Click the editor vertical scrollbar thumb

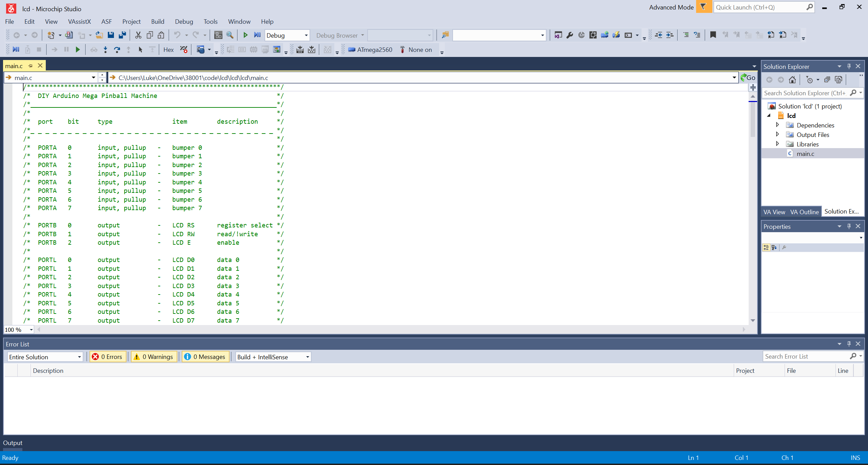click(x=753, y=119)
